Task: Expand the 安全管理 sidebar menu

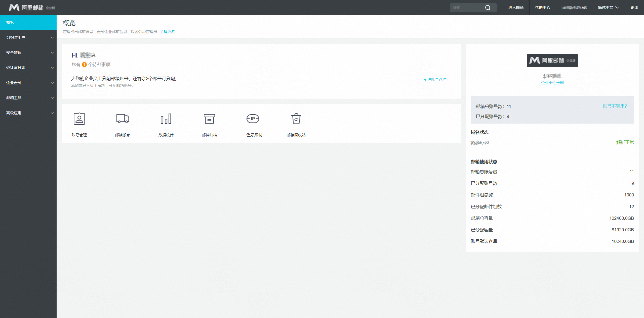Action: [28, 53]
